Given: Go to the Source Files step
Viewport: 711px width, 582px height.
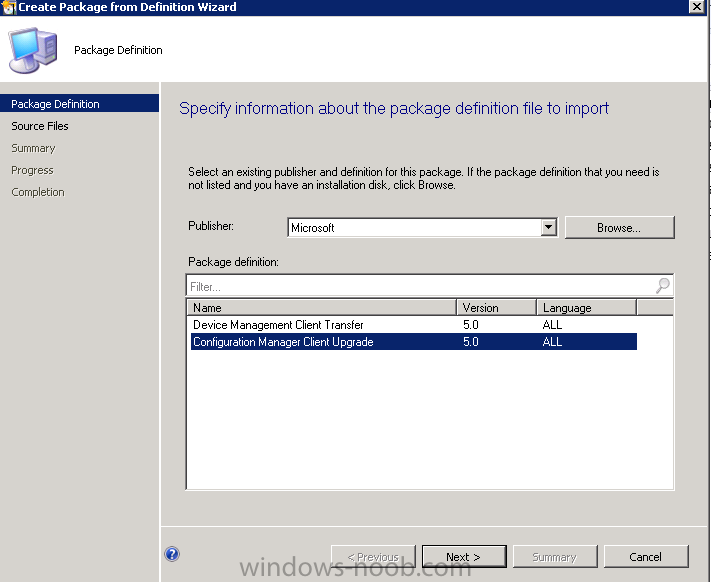Looking at the screenshot, I should tap(40, 126).
